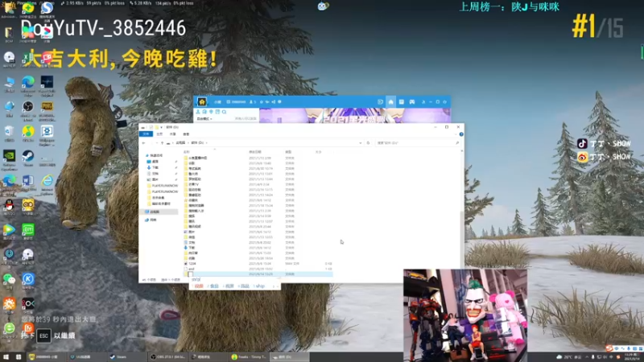
Task: Open the Wallpaper Engine desktop shortcut
Action: pyautogui.click(x=47, y=132)
